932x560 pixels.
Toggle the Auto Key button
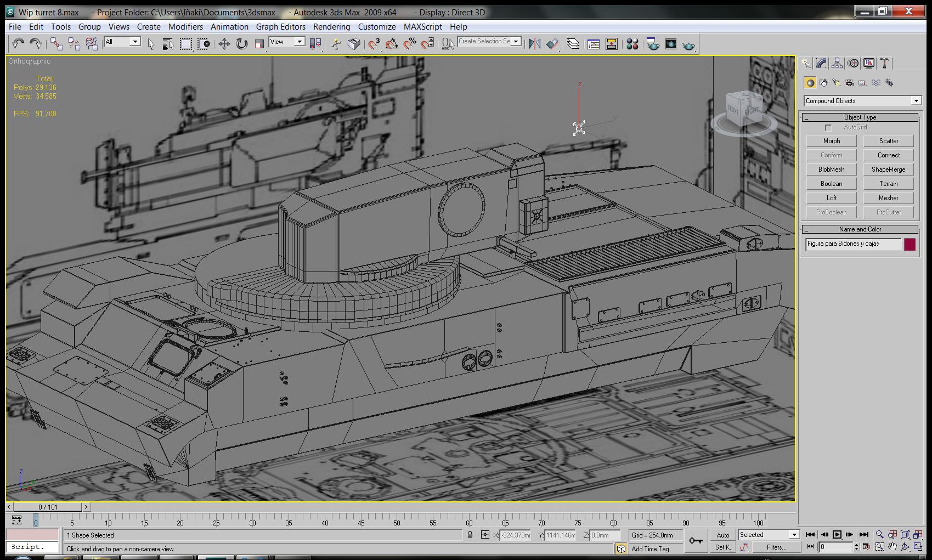coord(722,535)
